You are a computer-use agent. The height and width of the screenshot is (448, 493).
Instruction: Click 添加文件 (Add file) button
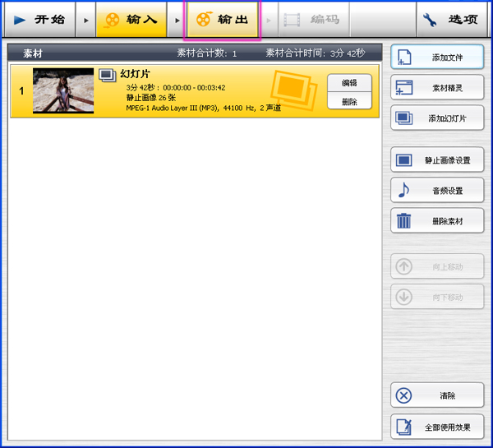437,57
